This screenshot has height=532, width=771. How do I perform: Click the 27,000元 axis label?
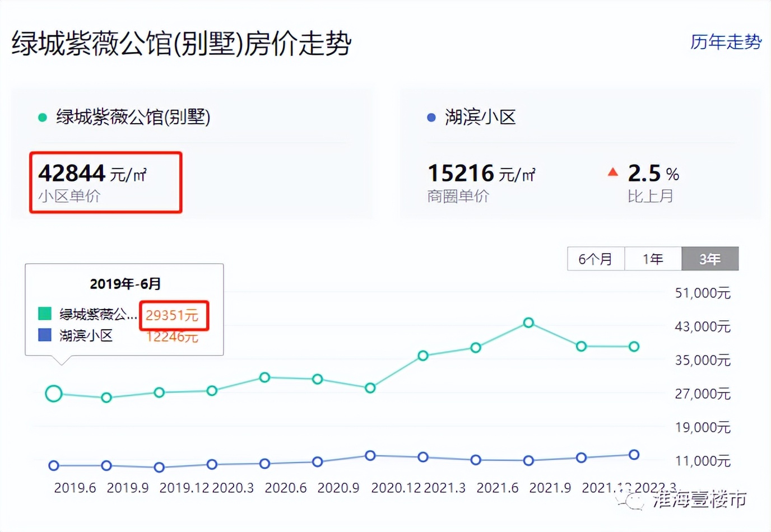703,394
